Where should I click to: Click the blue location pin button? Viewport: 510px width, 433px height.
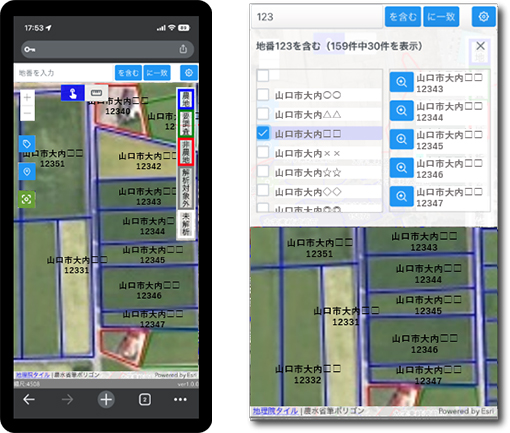point(27,171)
